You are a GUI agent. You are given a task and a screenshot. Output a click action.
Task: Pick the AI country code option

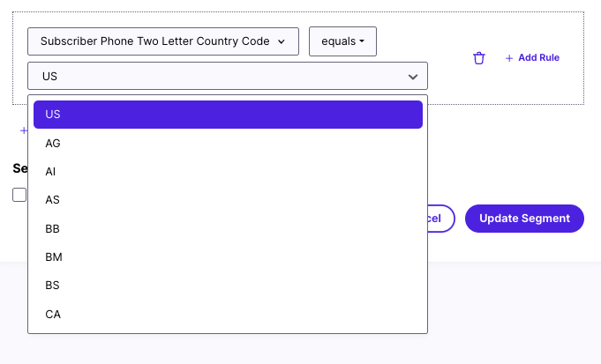228,172
